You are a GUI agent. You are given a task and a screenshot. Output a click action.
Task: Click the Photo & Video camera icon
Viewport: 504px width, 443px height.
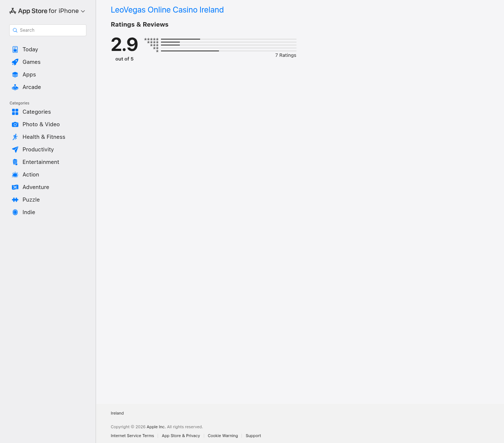[15, 124]
